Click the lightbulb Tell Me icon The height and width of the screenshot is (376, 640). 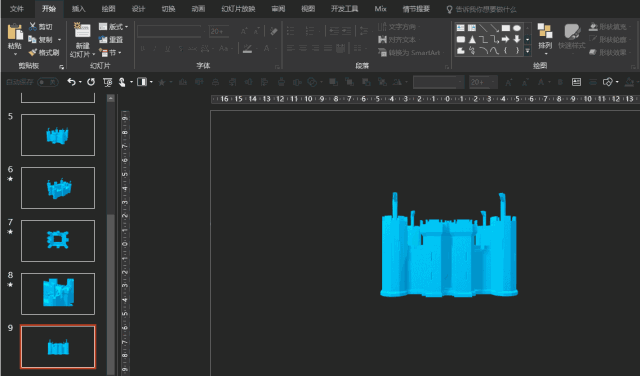click(x=449, y=9)
